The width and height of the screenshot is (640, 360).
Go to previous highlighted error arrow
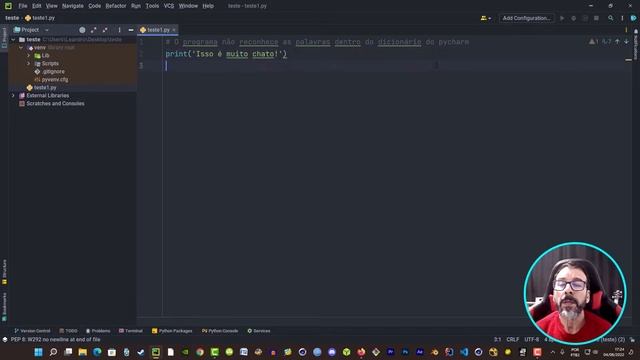[x=617, y=42]
